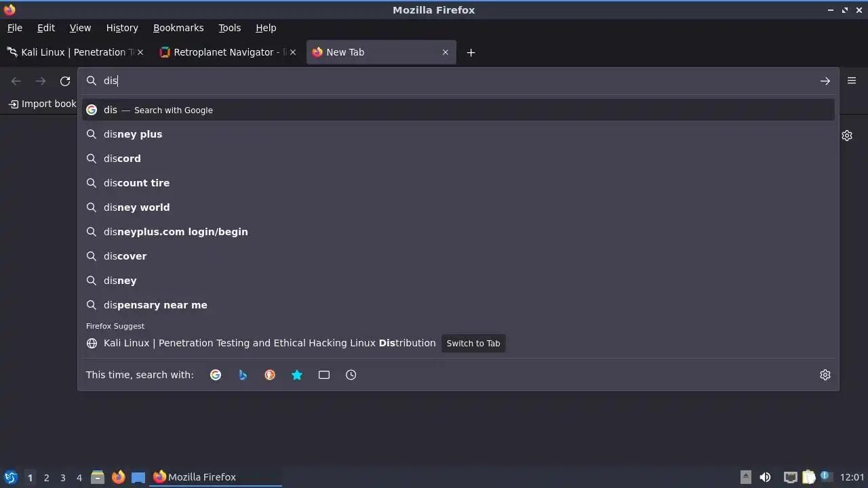
Task: Open search settings gear in the dropdown
Action: tap(825, 375)
